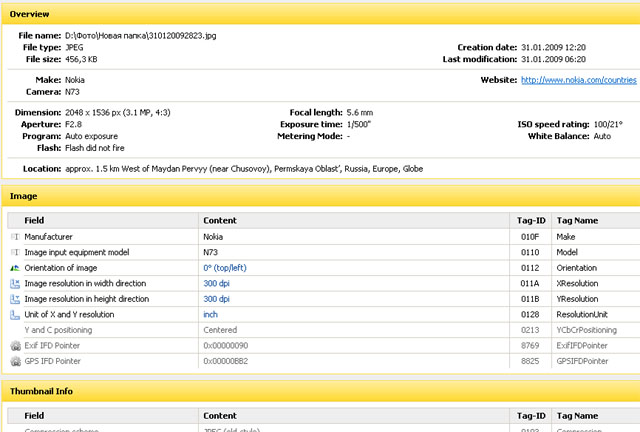Image resolution: width=640 pixels, height=432 pixels.
Task: Click the Manufacturer row text icon
Action: point(14,238)
